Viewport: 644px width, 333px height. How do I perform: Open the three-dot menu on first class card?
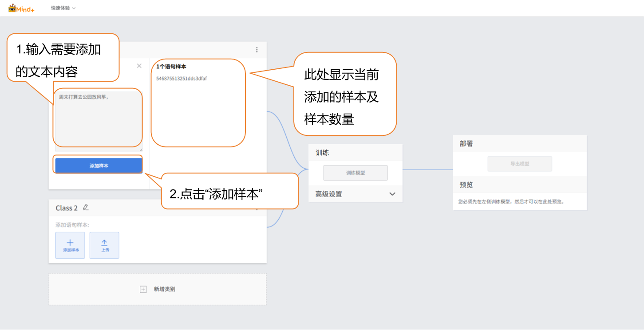[x=257, y=50]
